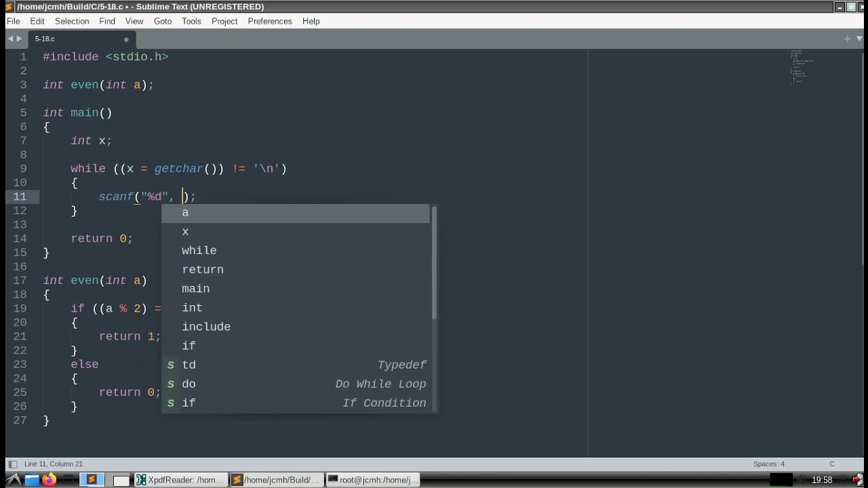Switch to root@jcmh terminal taskbar window

pyautogui.click(x=372, y=480)
